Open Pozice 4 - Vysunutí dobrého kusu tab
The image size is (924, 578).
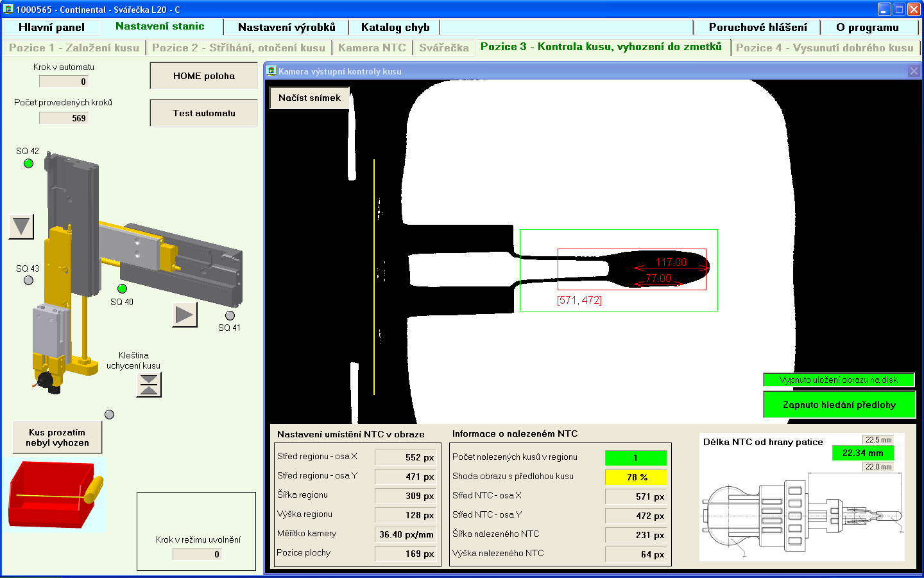824,48
